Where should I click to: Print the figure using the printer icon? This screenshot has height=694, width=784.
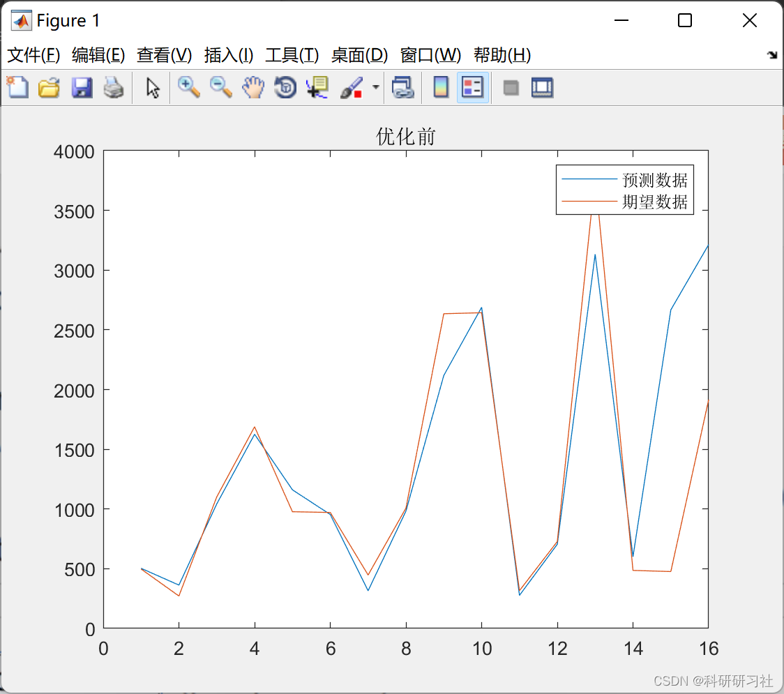tap(114, 87)
